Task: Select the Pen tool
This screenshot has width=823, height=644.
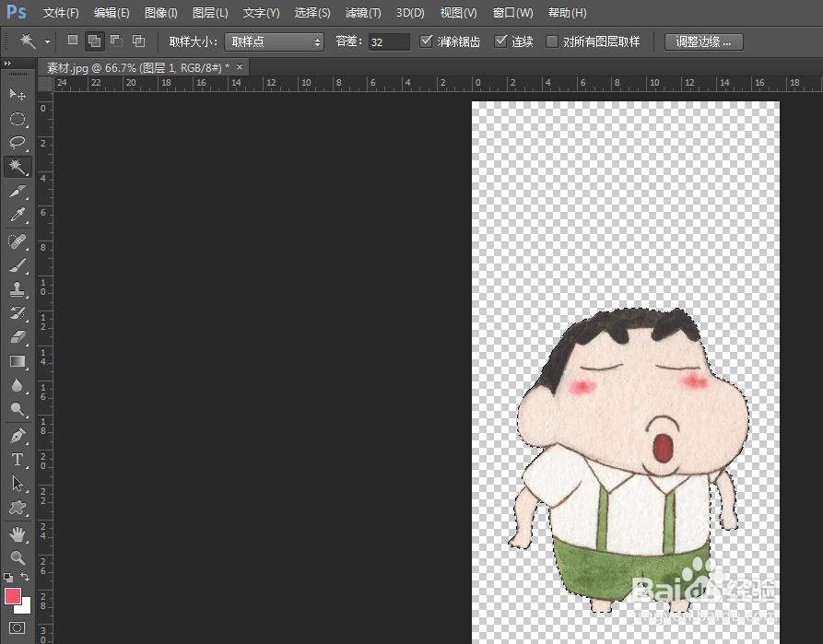Action: pyautogui.click(x=18, y=436)
